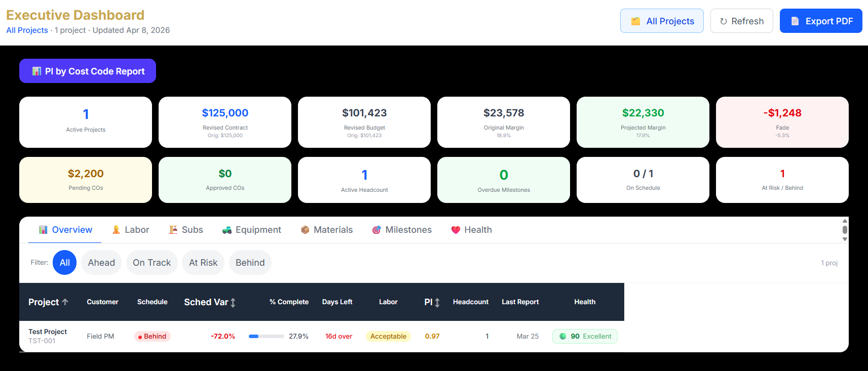The image size is (868, 371).
Task: Click the Headcount column header
Action: coord(471,302)
